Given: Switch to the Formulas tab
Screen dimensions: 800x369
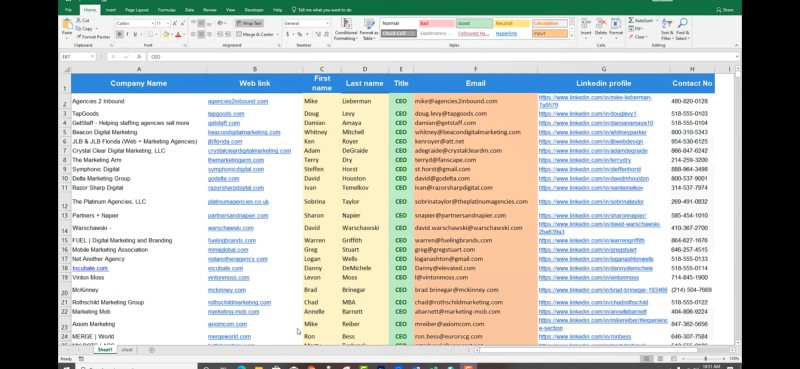Looking at the screenshot, I should pos(166,10).
